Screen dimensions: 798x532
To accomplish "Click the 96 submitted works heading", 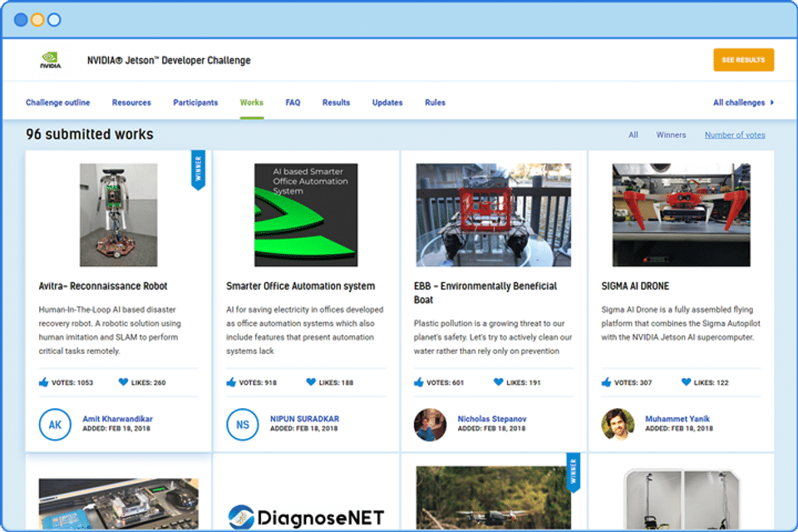I will tap(90, 134).
